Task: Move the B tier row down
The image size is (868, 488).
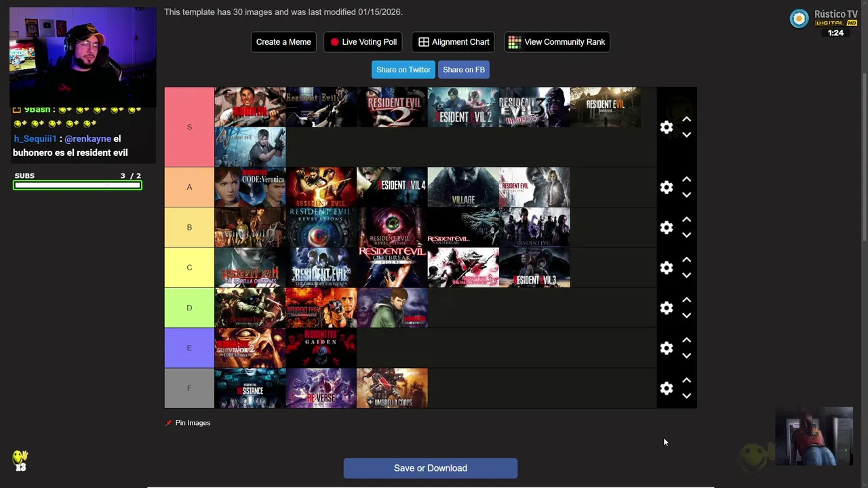Action: pyautogui.click(x=686, y=235)
